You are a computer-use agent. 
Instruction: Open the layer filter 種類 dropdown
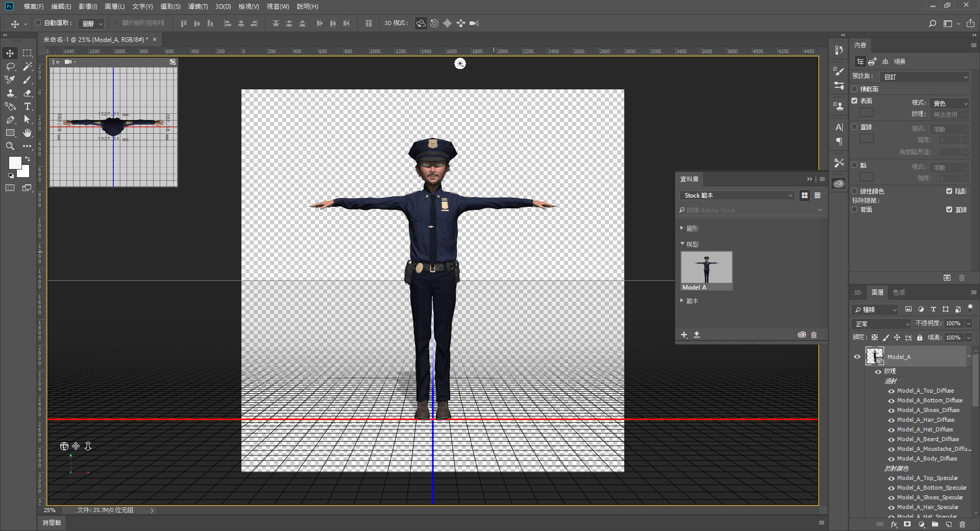(x=875, y=309)
